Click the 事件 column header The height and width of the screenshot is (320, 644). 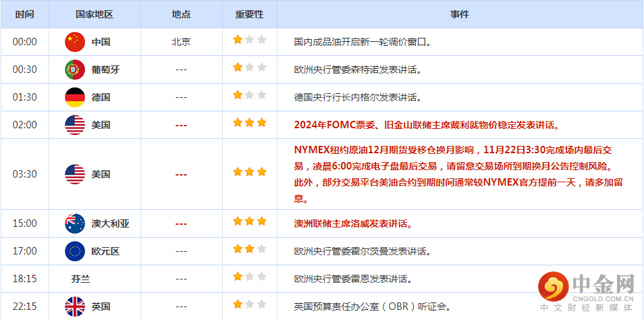click(x=460, y=14)
